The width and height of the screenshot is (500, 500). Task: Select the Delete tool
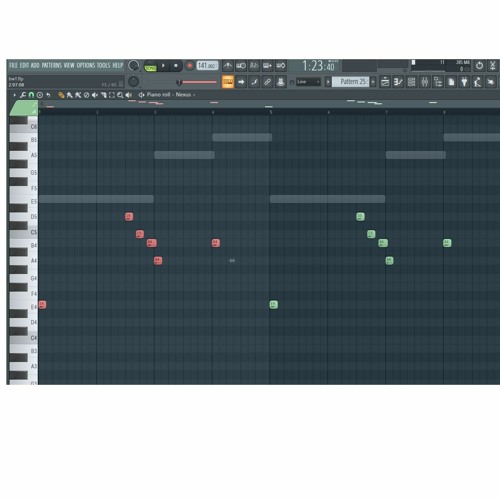pos(87,95)
